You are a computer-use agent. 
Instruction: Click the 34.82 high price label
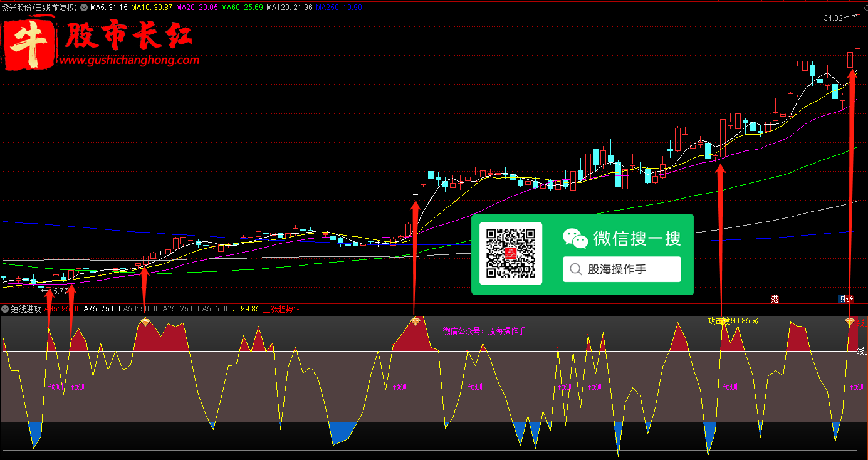point(833,18)
